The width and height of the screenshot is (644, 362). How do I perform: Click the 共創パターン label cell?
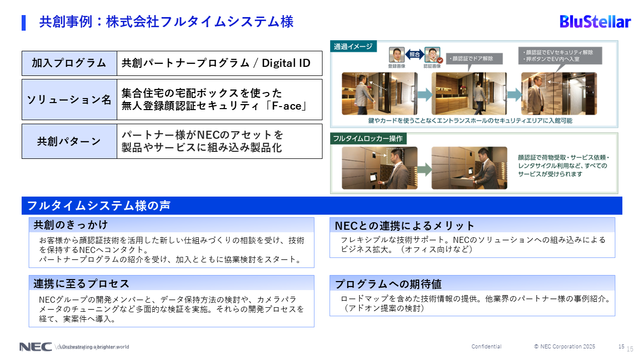click(69, 141)
